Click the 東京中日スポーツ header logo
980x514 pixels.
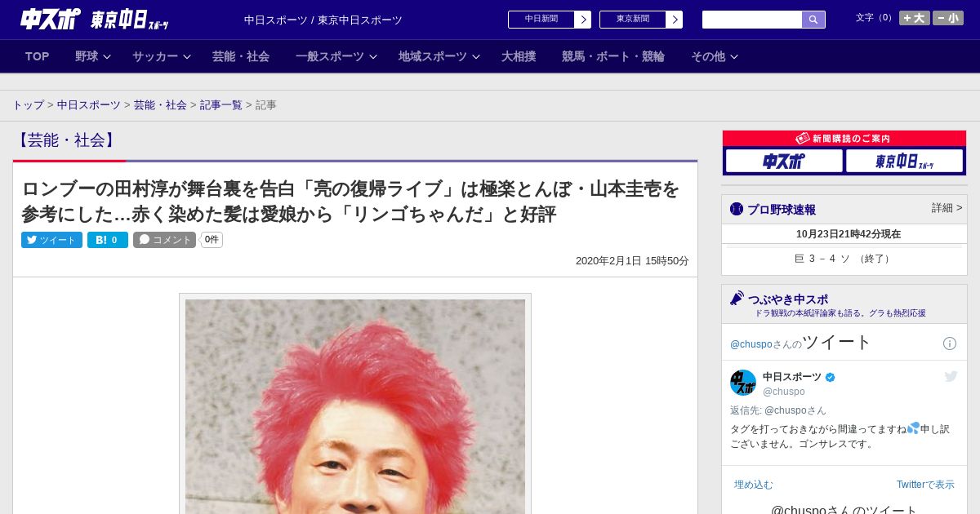pos(130,20)
